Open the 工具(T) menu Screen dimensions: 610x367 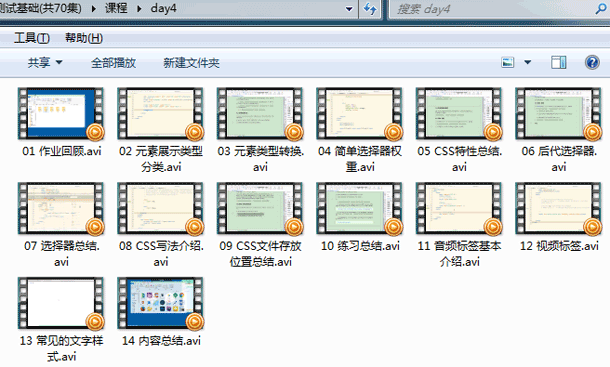(x=32, y=38)
